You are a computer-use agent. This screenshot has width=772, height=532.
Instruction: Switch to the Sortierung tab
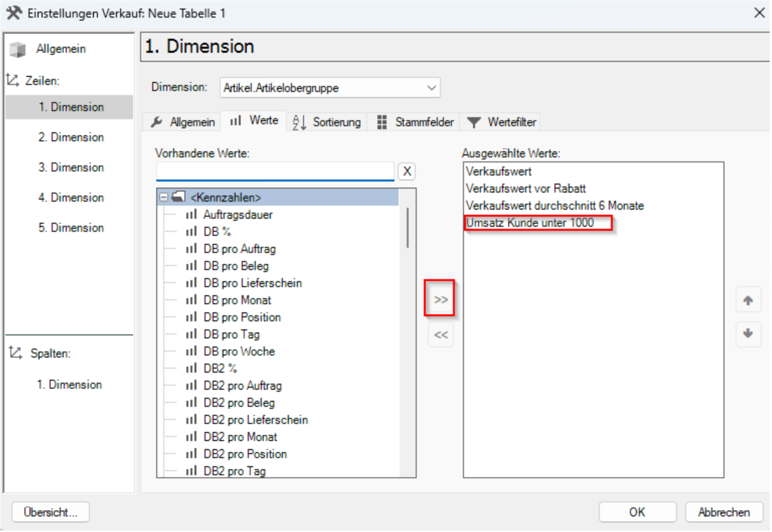(x=327, y=122)
